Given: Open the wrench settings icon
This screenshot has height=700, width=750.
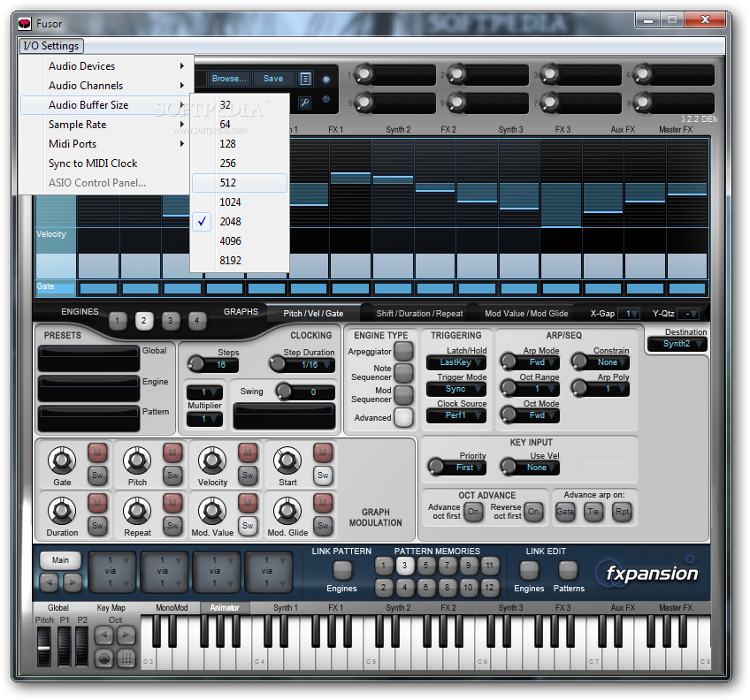Looking at the screenshot, I should (x=304, y=103).
